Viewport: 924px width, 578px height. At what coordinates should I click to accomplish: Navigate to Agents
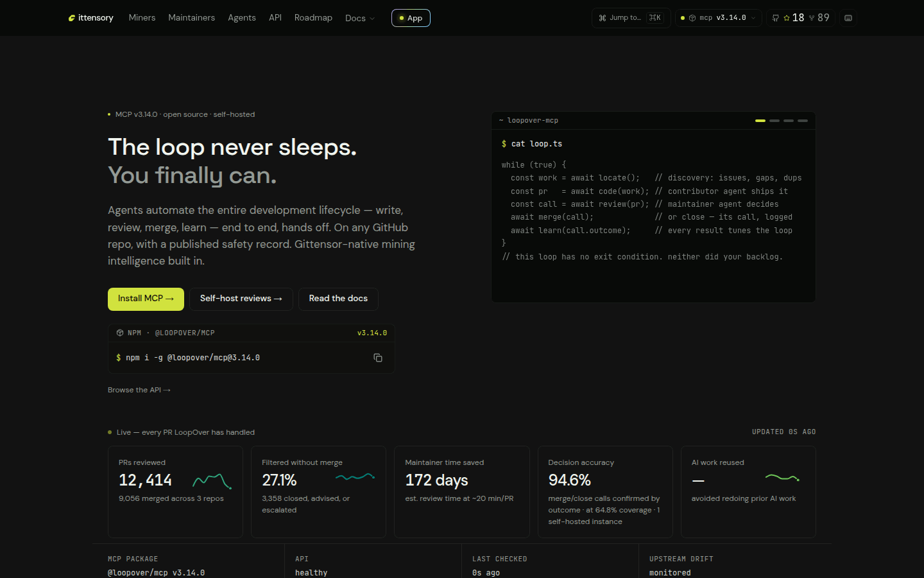coord(242,18)
